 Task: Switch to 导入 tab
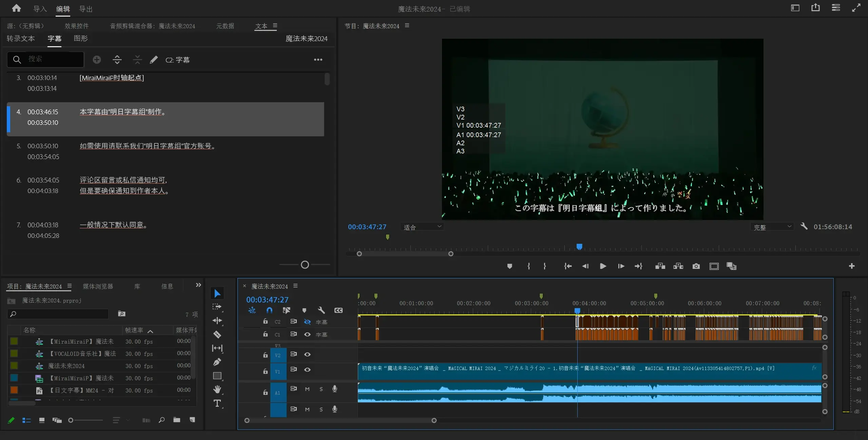pyautogui.click(x=40, y=9)
